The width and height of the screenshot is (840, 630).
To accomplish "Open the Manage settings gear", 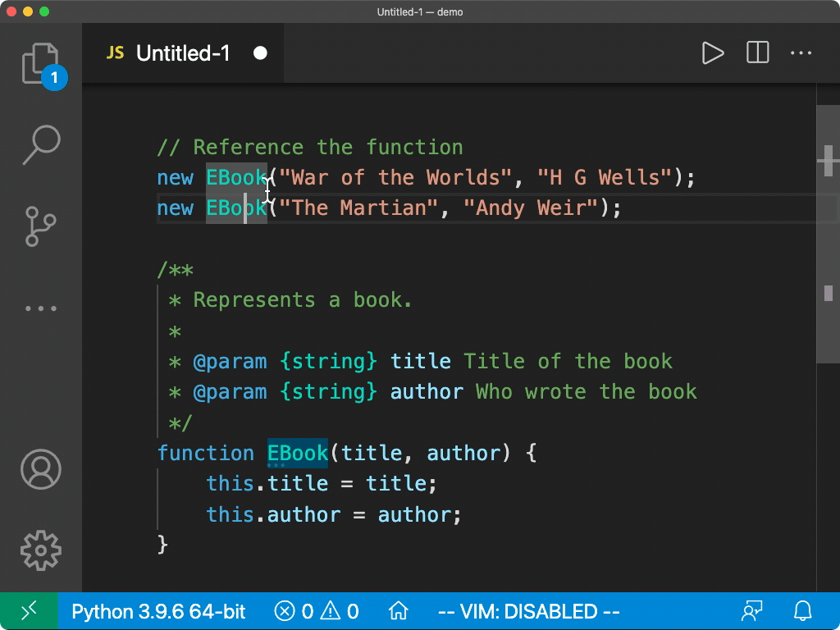I will click(41, 550).
